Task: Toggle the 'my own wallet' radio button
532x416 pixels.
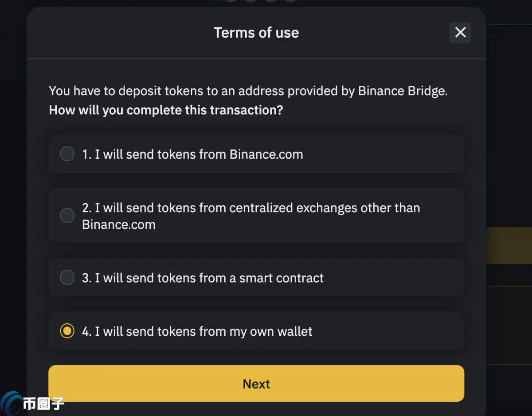Action: [x=67, y=331]
